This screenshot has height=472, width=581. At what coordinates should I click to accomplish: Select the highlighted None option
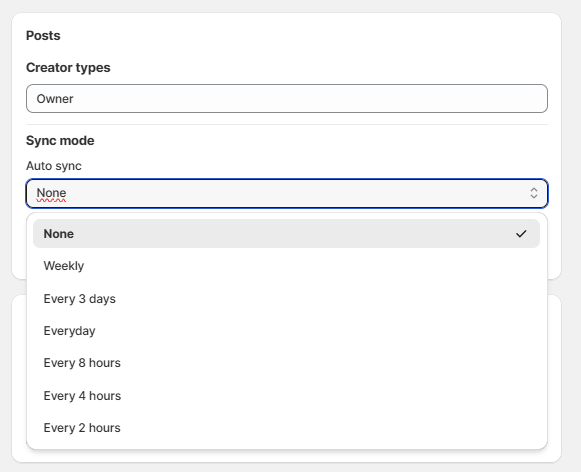(x=286, y=234)
